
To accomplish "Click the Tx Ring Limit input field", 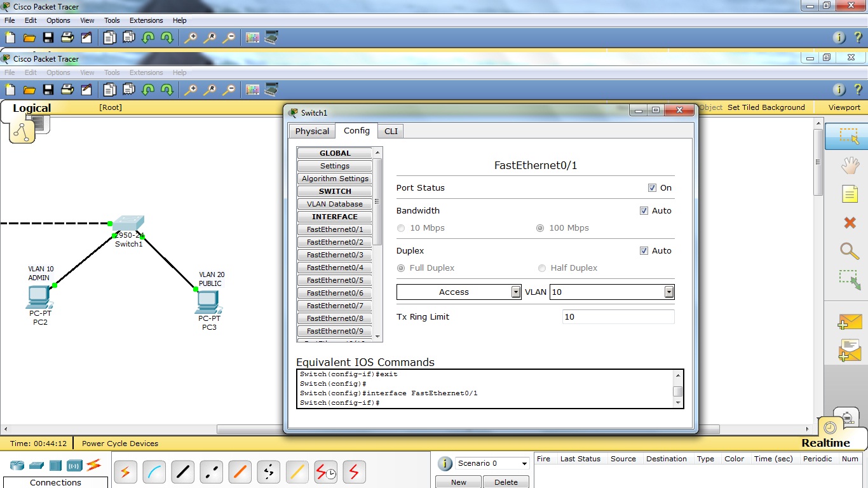I will 618,317.
